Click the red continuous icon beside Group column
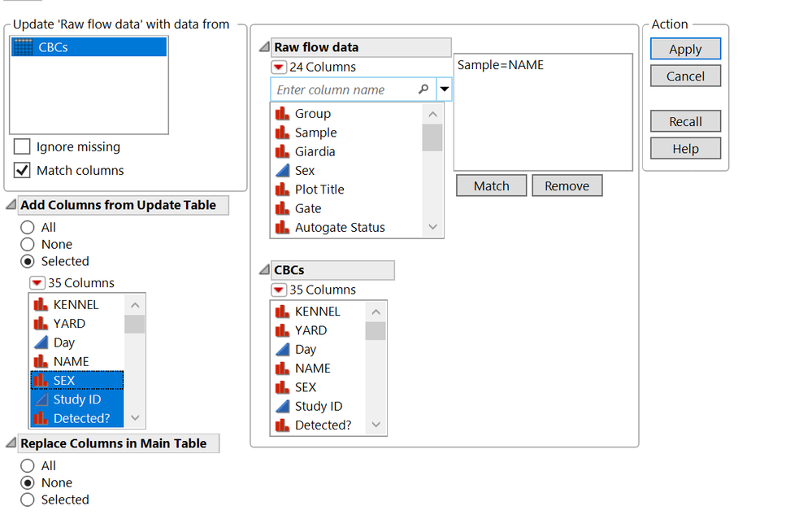 tap(281, 113)
